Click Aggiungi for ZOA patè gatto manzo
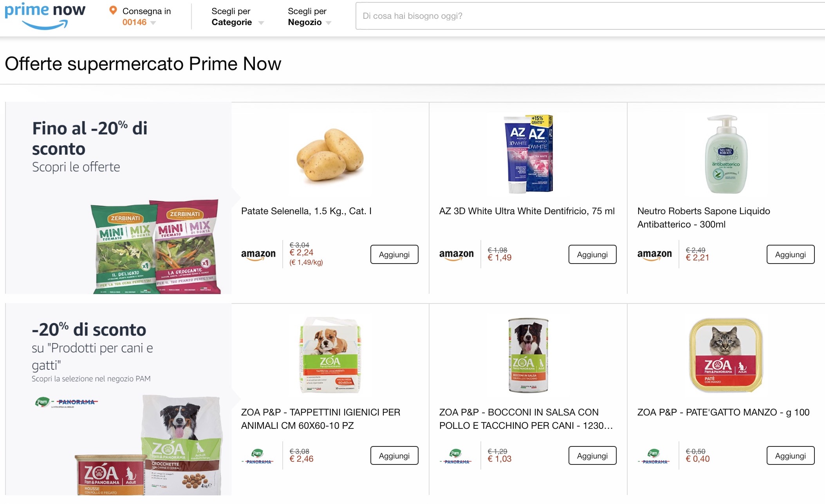 click(790, 455)
